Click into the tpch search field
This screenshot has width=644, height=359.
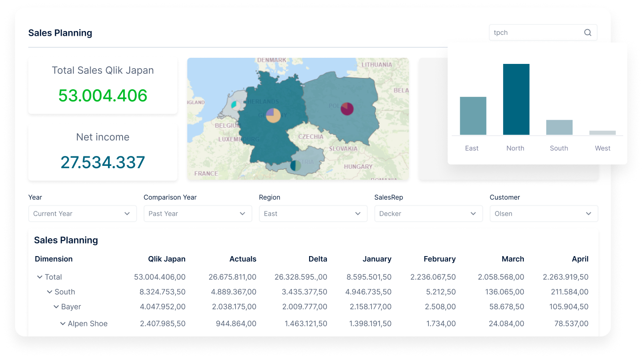pyautogui.click(x=535, y=33)
